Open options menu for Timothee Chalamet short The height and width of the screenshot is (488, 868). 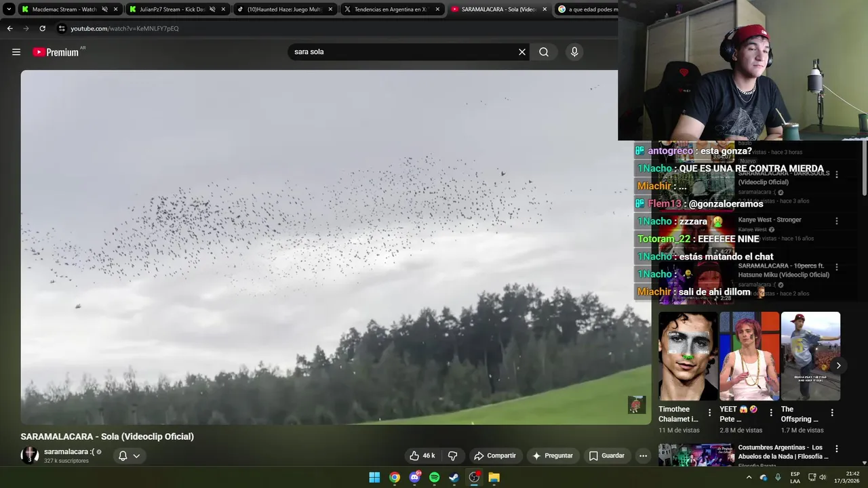tap(710, 412)
